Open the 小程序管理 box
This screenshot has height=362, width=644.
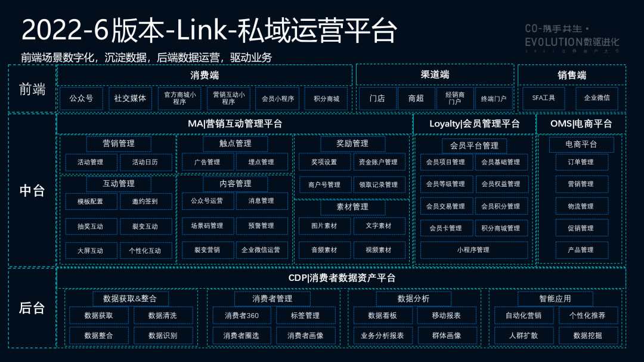pyautogui.click(x=473, y=250)
